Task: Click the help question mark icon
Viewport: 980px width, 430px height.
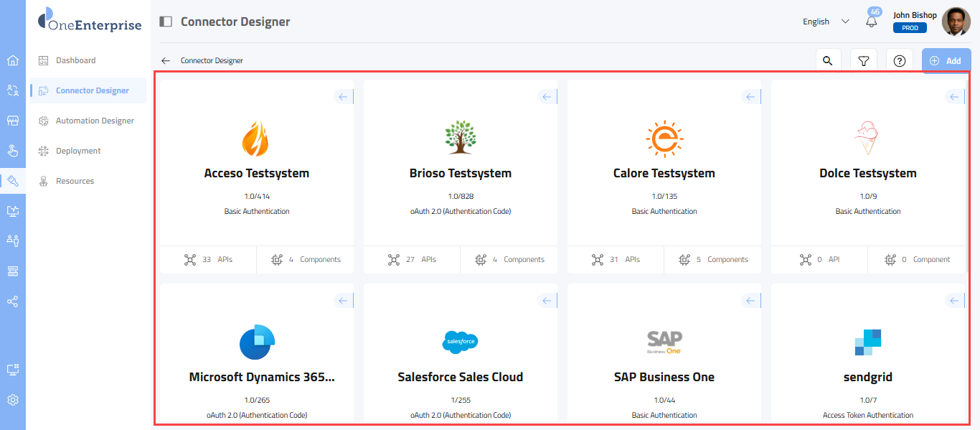Action: [900, 61]
